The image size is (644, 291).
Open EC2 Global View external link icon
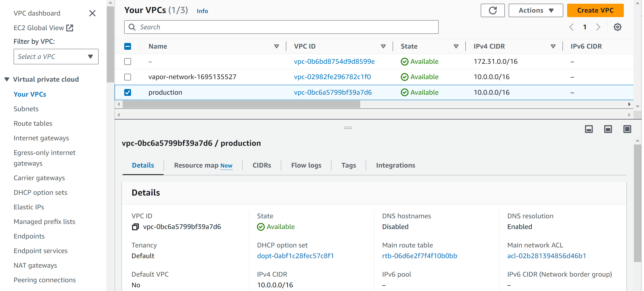tap(70, 28)
